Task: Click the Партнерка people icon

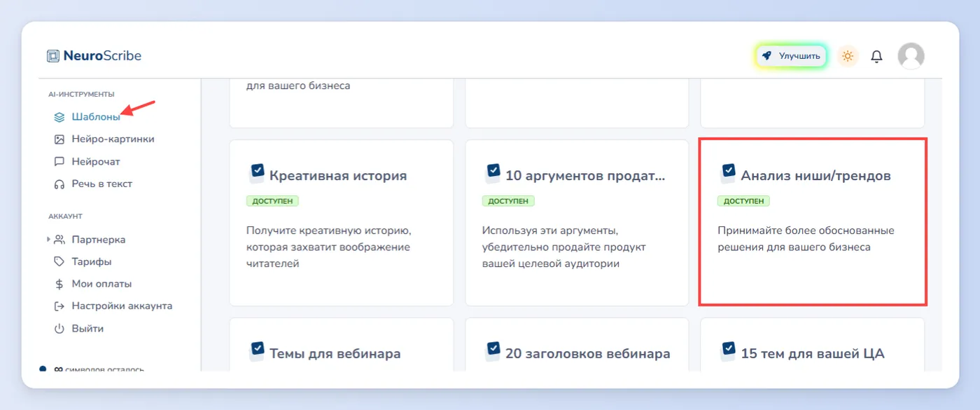Action: 59,240
